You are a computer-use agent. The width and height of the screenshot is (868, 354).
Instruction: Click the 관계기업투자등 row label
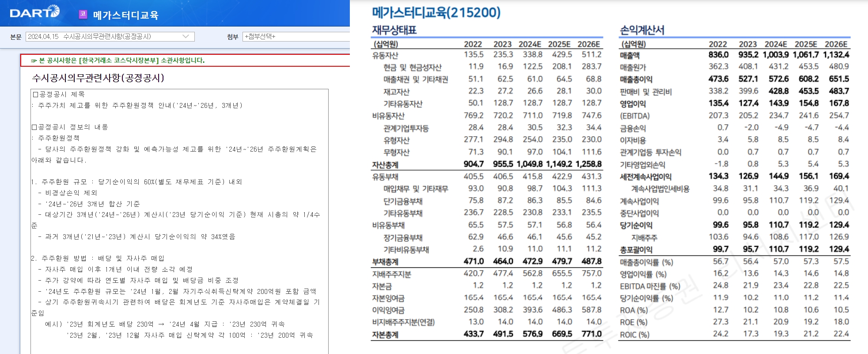click(x=406, y=128)
